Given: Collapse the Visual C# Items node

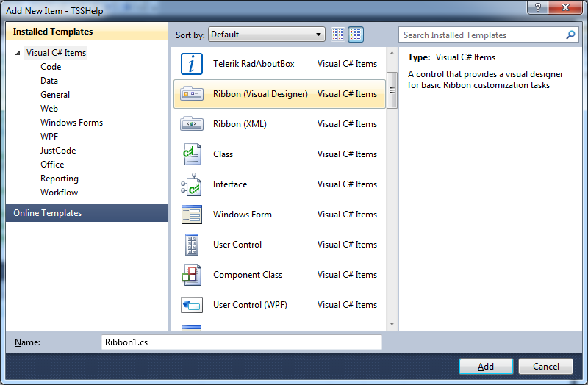Looking at the screenshot, I should 18,53.
